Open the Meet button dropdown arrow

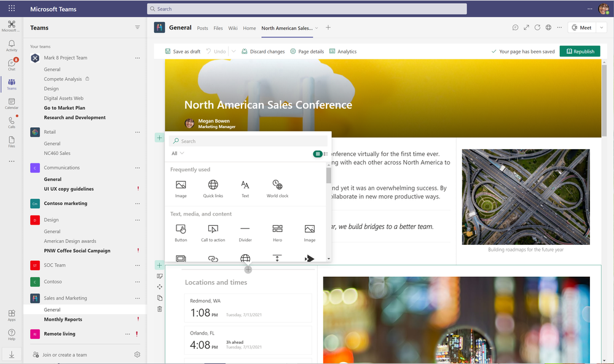tap(602, 28)
